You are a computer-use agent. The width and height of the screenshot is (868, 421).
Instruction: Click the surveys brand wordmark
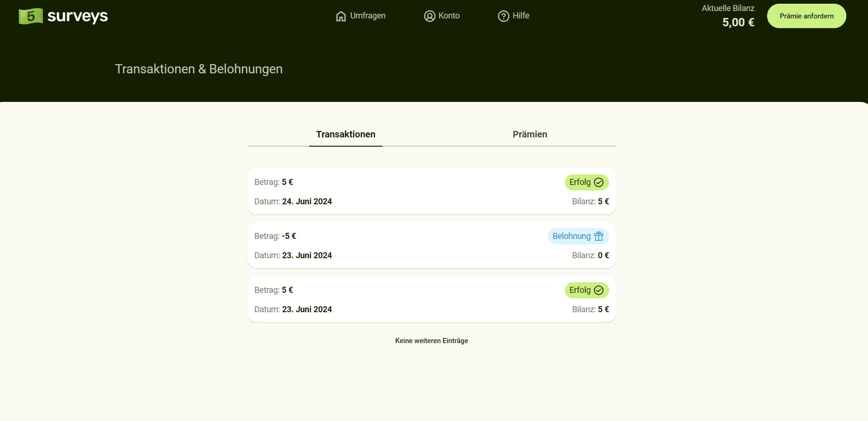pos(77,16)
